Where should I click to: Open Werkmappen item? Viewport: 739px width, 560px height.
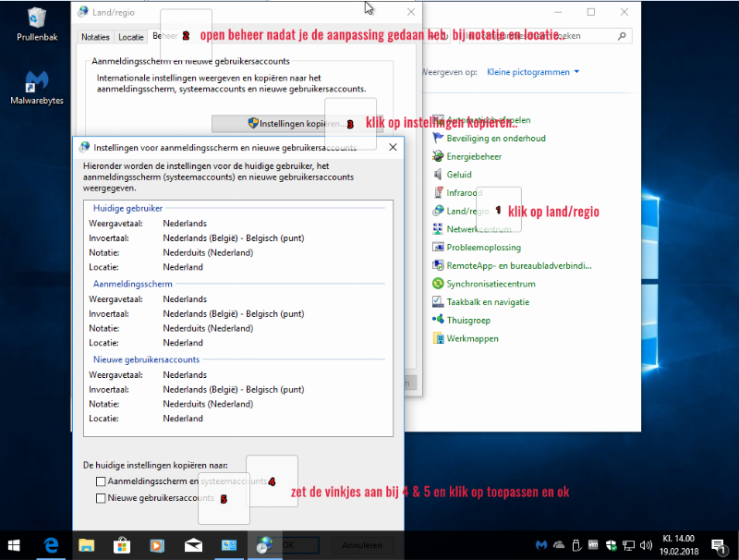click(x=472, y=338)
